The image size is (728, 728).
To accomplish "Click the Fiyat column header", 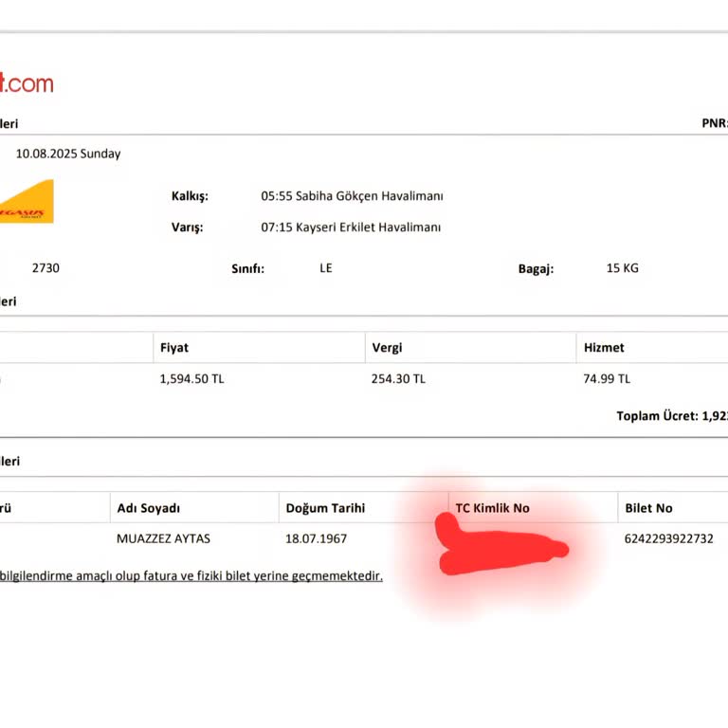I will (174, 348).
